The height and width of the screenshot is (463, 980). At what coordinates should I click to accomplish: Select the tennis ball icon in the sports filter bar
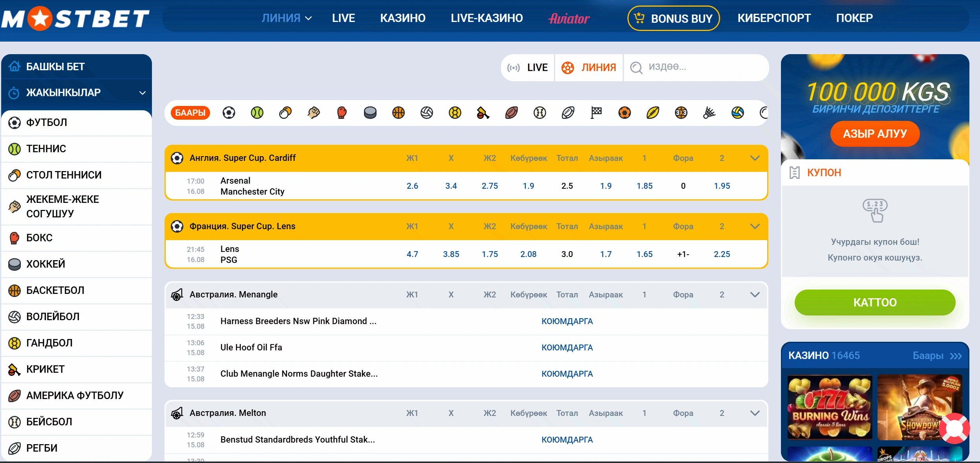257,113
